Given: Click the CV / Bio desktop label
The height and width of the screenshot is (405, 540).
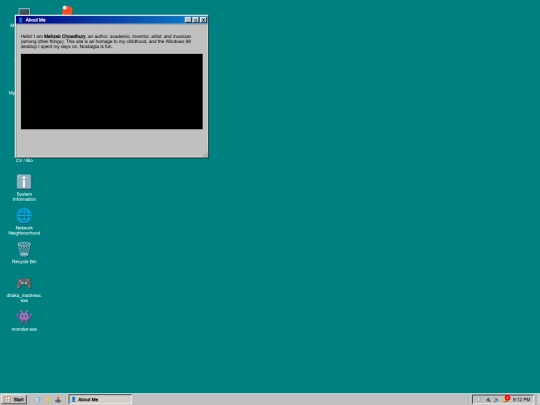Looking at the screenshot, I should pyautogui.click(x=24, y=160).
